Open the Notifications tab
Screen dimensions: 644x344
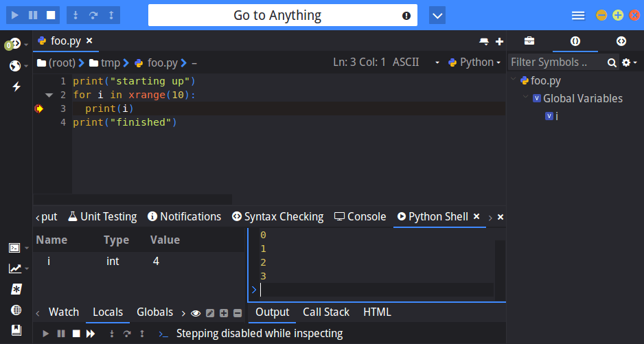[x=184, y=216]
